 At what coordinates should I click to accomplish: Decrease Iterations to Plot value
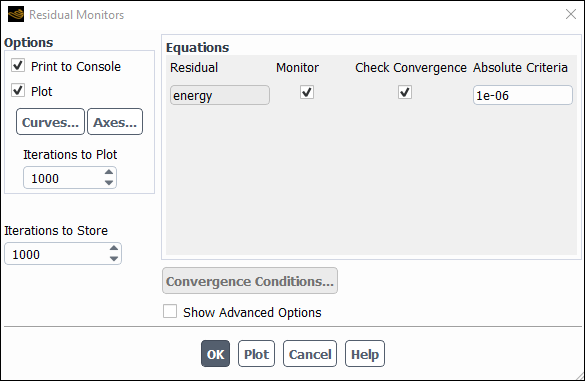point(109,182)
